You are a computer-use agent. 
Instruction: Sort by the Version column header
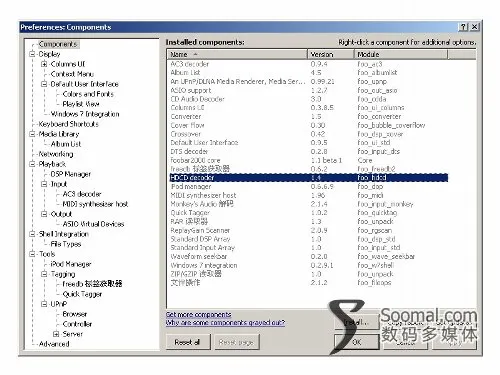[331, 54]
